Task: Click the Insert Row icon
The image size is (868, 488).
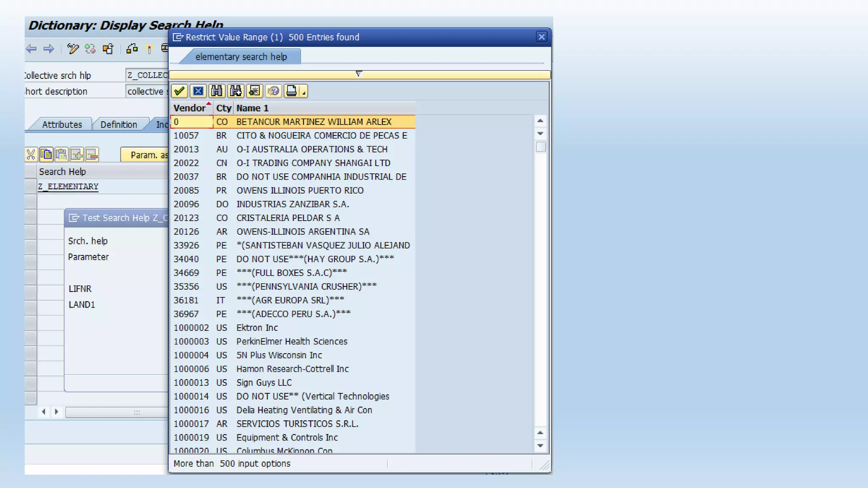Action: point(77,155)
